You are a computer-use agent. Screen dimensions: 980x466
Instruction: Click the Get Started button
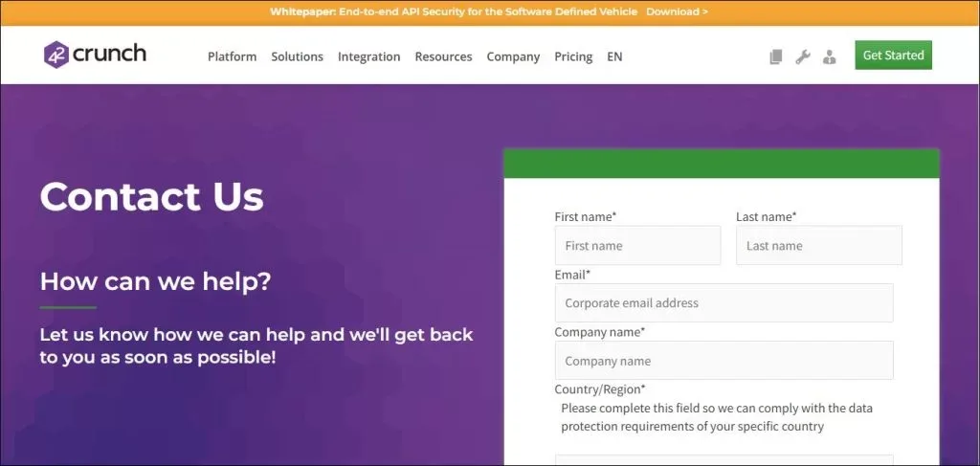pyautogui.click(x=893, y=55)
